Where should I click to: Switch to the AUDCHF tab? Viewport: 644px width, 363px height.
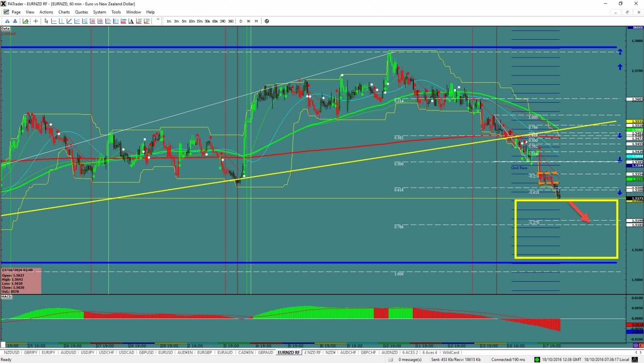tap(348, 352)
